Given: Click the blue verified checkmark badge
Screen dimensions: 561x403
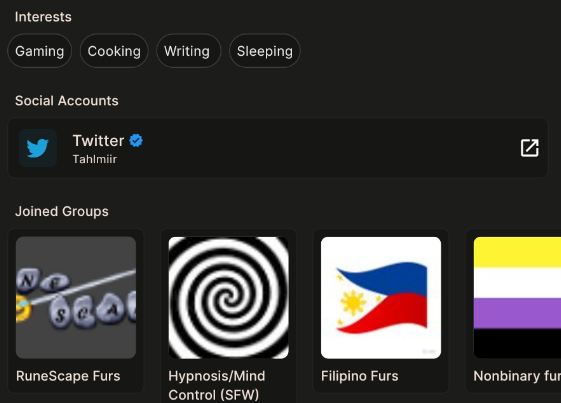Looking at the screenshot, I should pos(136,141).
